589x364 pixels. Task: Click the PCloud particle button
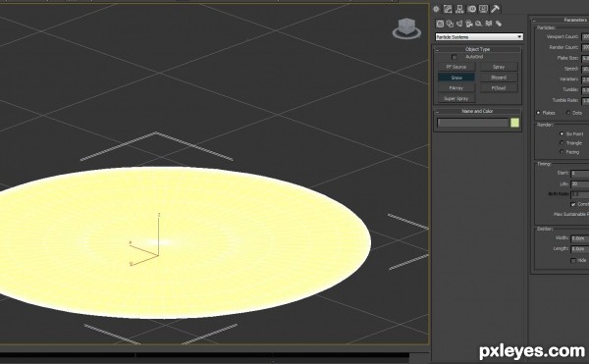click(x=499, y=88)
